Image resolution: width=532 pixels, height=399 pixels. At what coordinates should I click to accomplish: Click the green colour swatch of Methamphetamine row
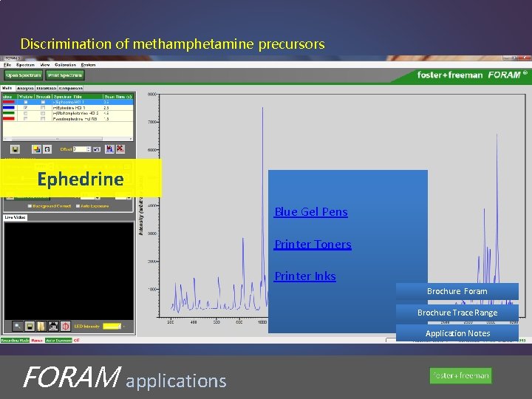click(x=9, y=113)
